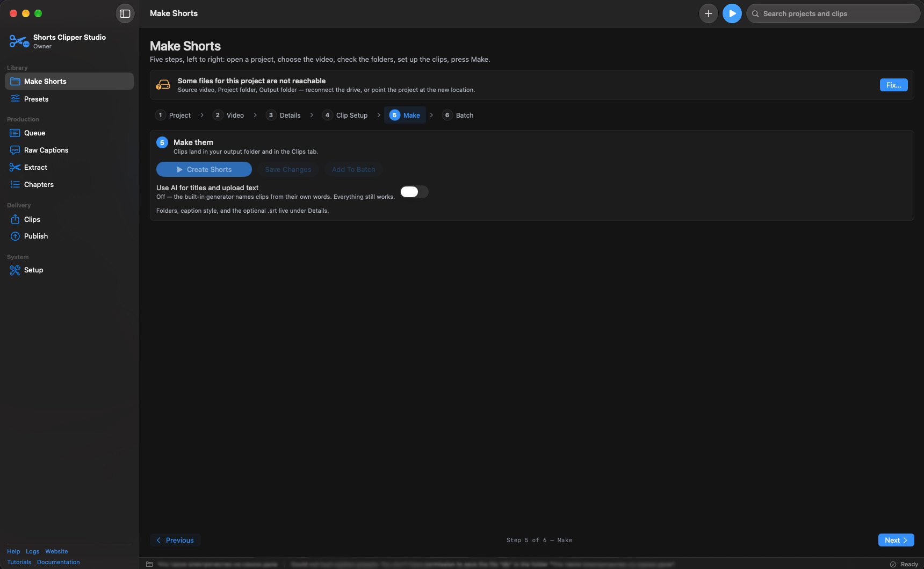Go to step 1 Project
Image resolution: width=924 pixels, height=569 pixels.
click(173, 115)
